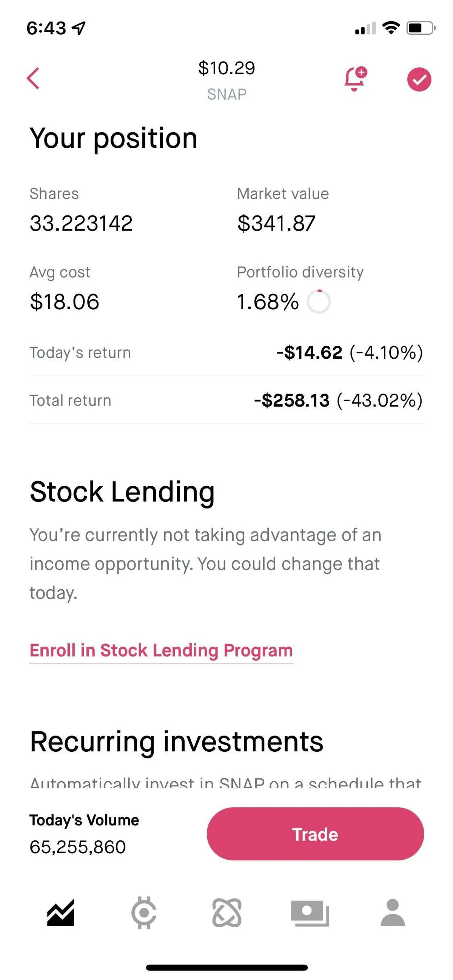Tap the Total return row
Image resolution: width=453 pixels, height=980 pixels.
pos(226,400)
